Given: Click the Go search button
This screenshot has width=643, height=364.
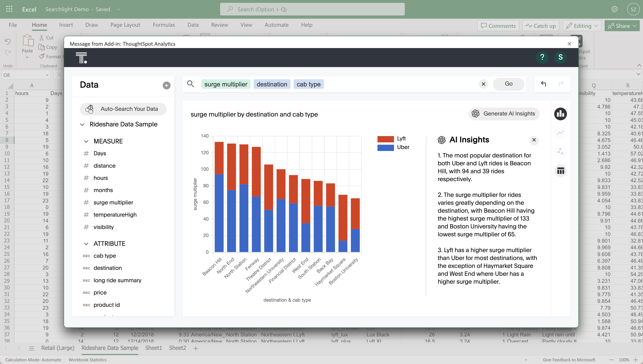Looking at the screenshot, I should tap(508, 84).
